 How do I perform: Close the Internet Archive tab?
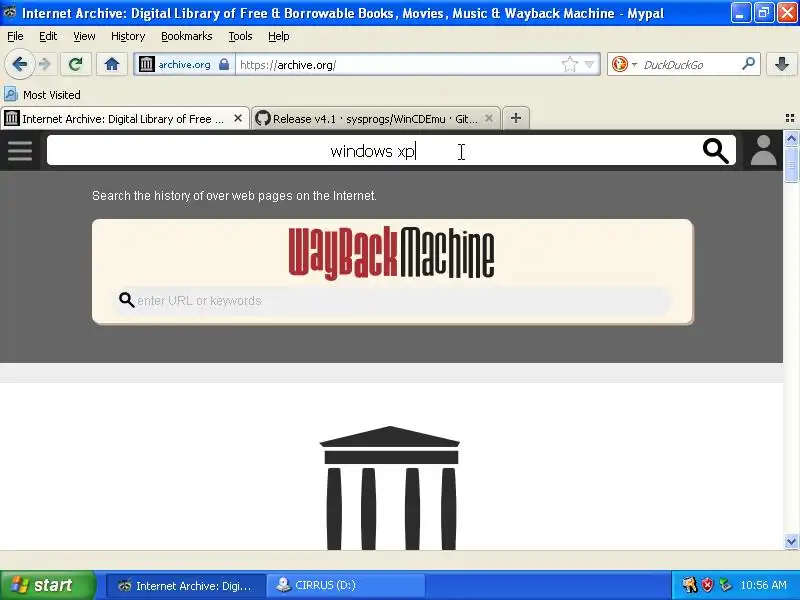point(238,118)
